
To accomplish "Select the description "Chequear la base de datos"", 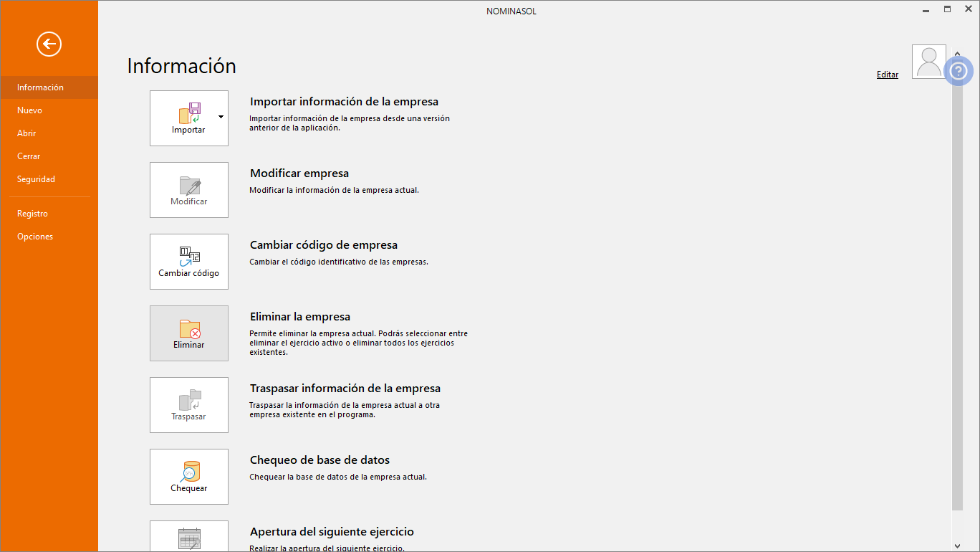I will pos(338,477).
